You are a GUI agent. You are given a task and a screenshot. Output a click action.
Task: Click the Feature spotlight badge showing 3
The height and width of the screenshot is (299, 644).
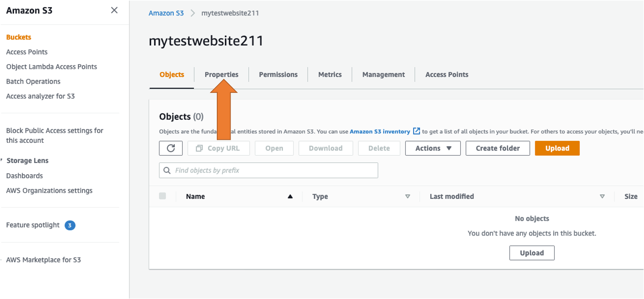click(70, 225)
